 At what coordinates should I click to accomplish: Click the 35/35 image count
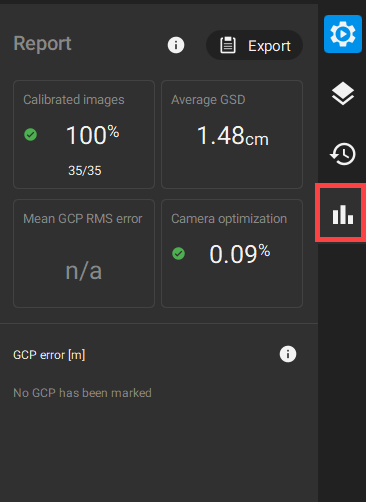click(x=85, y=171)
